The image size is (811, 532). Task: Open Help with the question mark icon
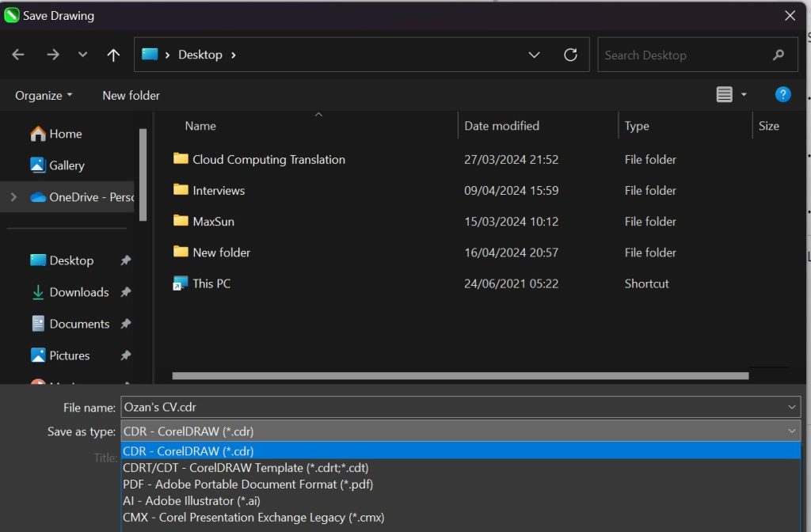tap(782, 95)
